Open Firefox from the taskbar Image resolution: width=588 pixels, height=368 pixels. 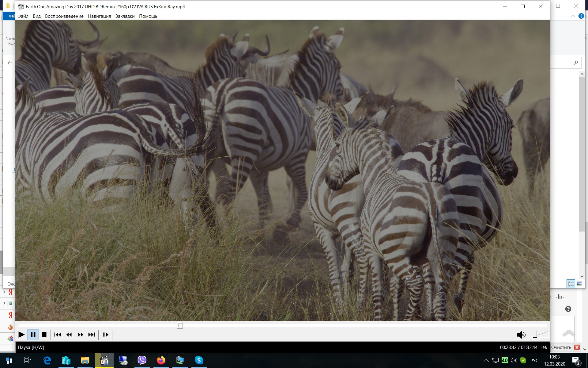click(161, 360)
